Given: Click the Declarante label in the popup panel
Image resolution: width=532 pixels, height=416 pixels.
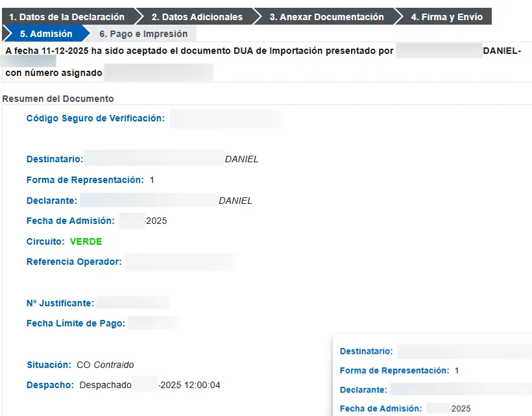Looking at the screenshot, I should [363, 390].
